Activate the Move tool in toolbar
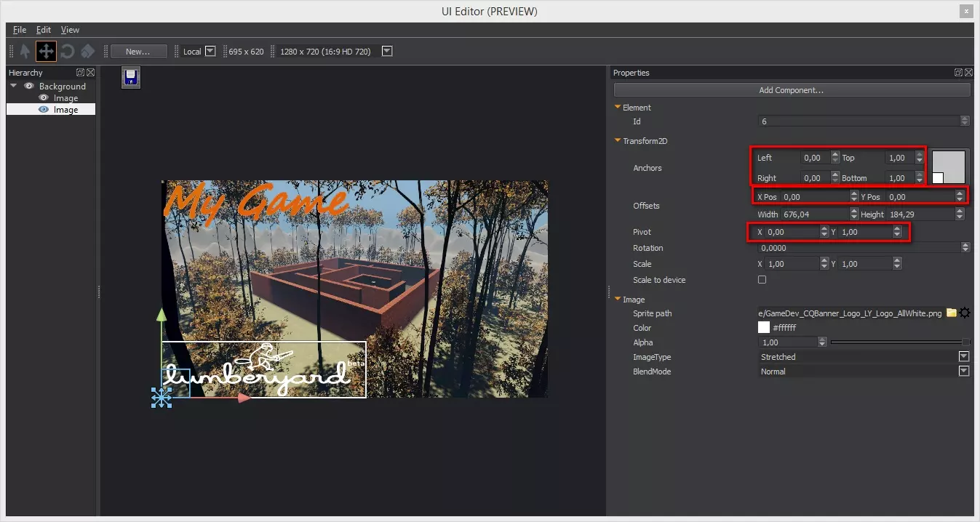Screen dimensions: 980x522 tap(46, 51)
